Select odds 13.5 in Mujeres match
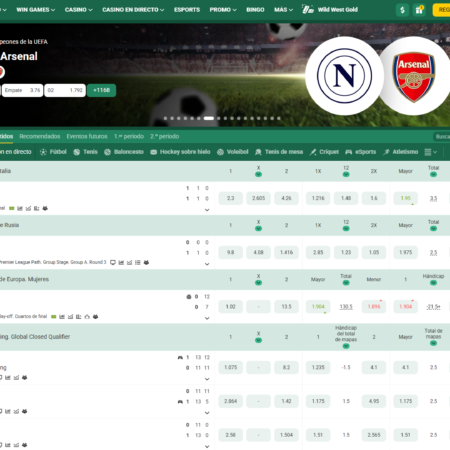 [x=286, y=307]
